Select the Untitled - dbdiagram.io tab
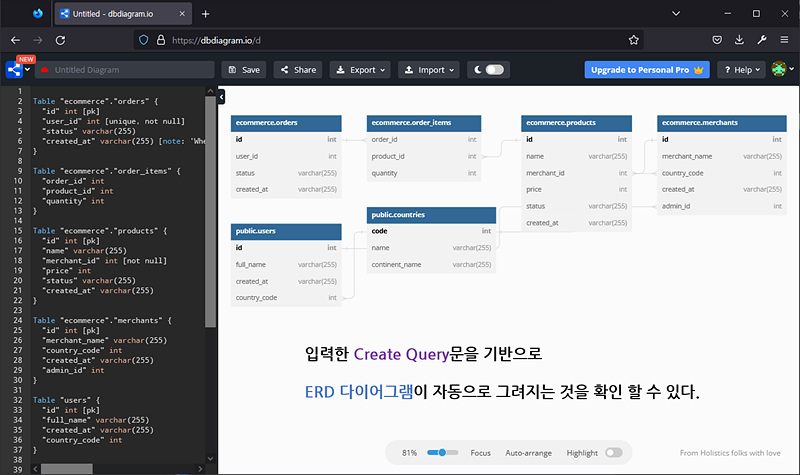 123,14
